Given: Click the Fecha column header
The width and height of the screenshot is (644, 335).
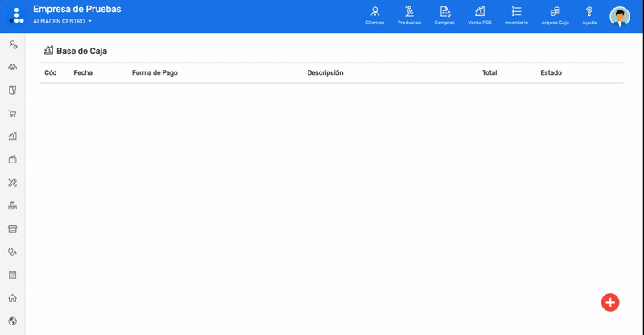Looking at the screenshot, I should coord(83,72).
